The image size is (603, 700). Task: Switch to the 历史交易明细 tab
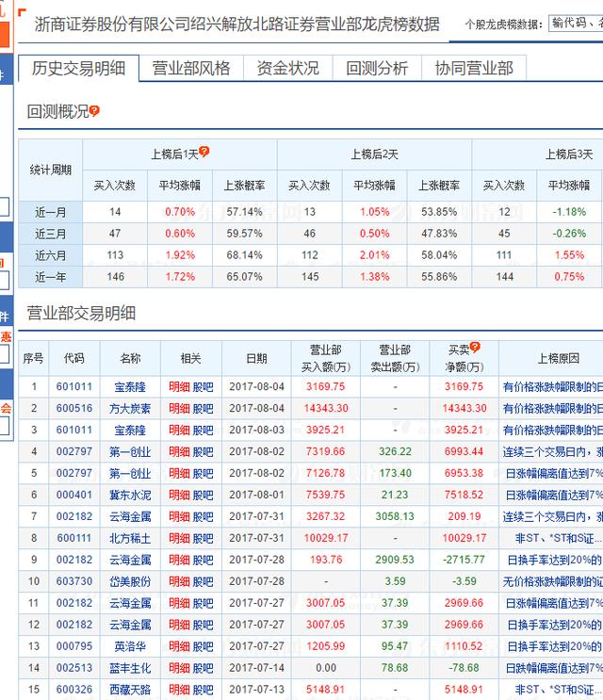click(x=78, y=68)
